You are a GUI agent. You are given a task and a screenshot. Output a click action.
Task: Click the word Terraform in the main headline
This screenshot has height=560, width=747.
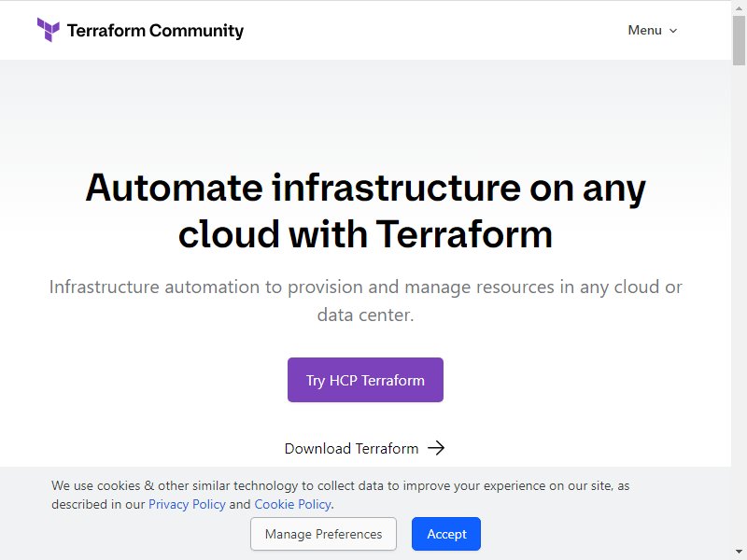coord(464,234)
